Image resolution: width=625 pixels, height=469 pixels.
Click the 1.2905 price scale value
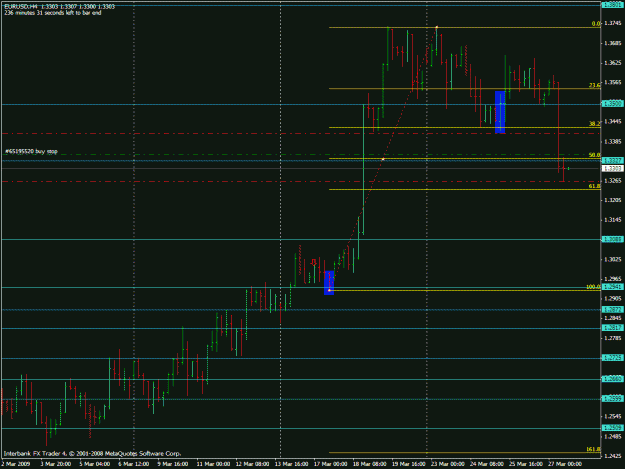(x=613, y=298)
